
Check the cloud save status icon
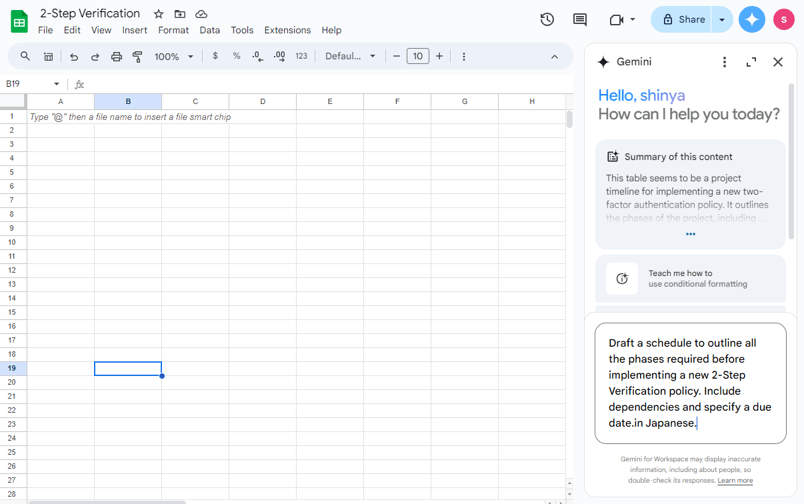[x=201, y=14]
